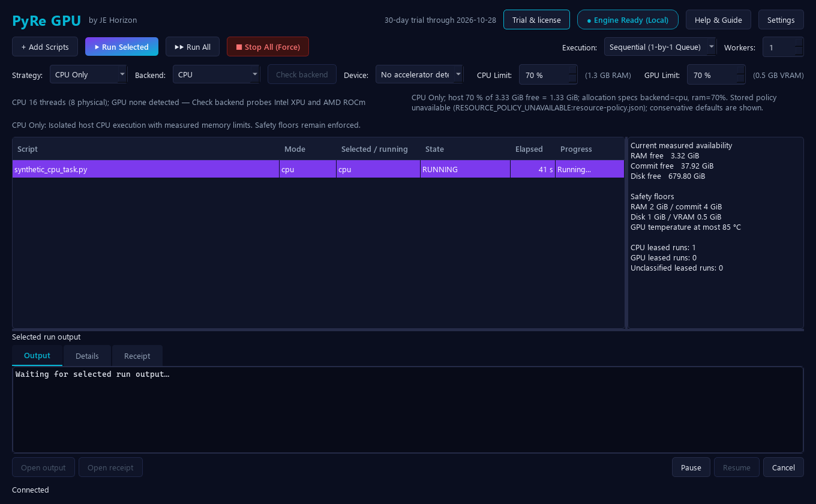Screen dimensions: 816x504
Task: Click inside the run output text area
Action: pos(408,410)
